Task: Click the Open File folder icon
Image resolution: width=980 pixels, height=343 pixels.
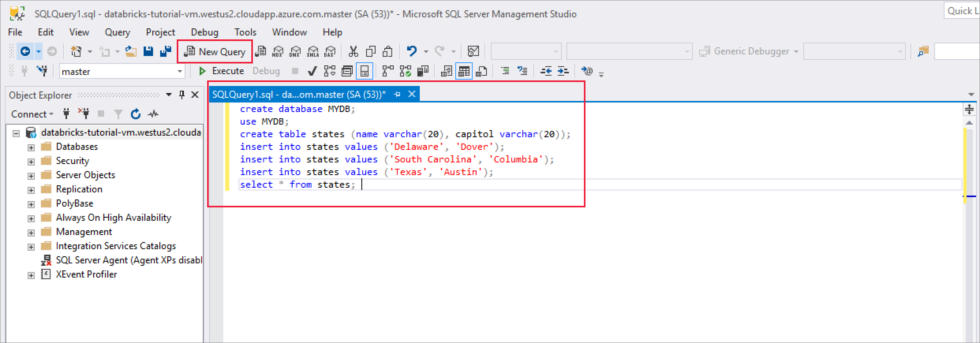Action: (131, 51)
